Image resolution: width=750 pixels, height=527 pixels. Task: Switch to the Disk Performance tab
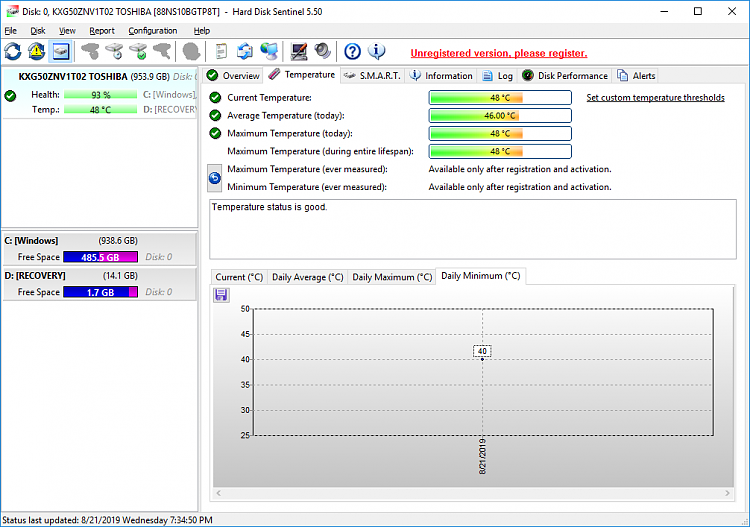[565, 76]
